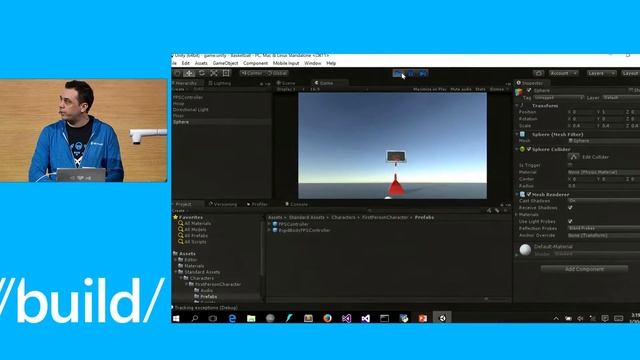Viewport: 640px width, 360px height.
Task: Select the Hand tool in the Unity toolbar
Action: point(177,73)
